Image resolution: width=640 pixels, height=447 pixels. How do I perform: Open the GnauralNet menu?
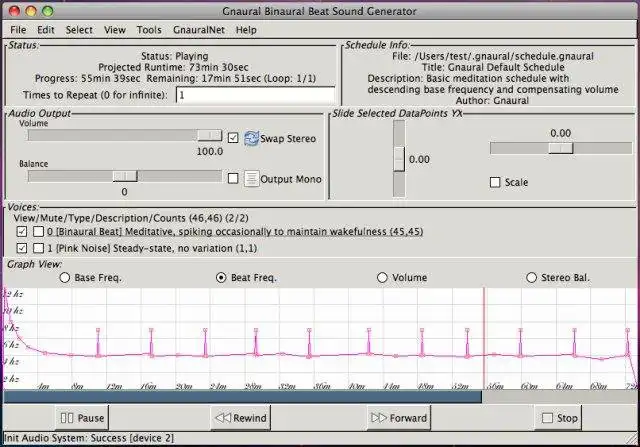click(x=199, y=30)
